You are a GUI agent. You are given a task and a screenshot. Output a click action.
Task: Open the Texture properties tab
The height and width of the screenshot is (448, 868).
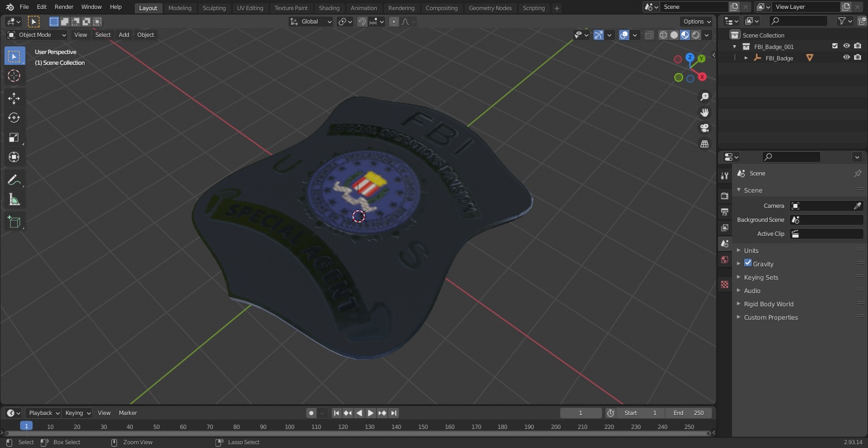[x=724, y=284]
